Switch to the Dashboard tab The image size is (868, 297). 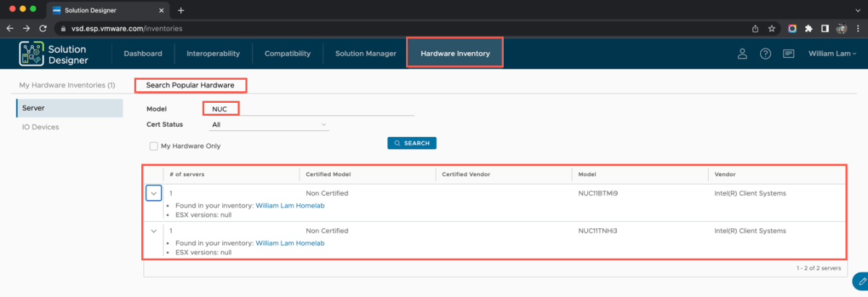[x=143, y=54]
